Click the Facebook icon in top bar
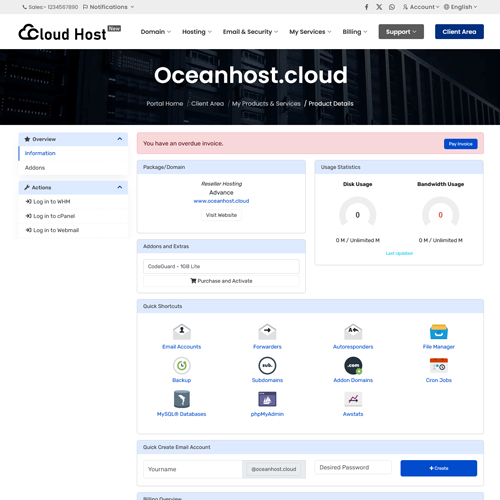 pyautogui.click(x=366, y=7)
